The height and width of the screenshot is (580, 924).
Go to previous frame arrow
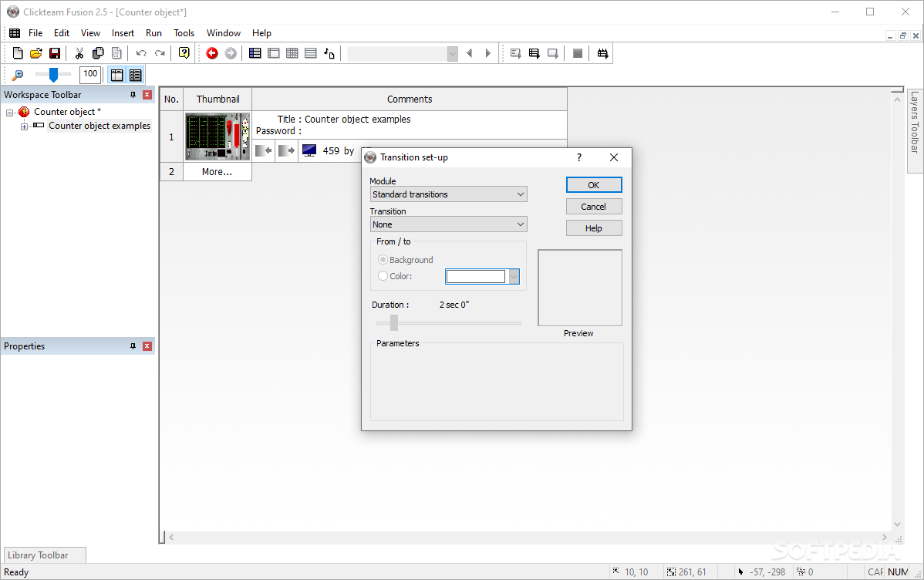(470, 54)
